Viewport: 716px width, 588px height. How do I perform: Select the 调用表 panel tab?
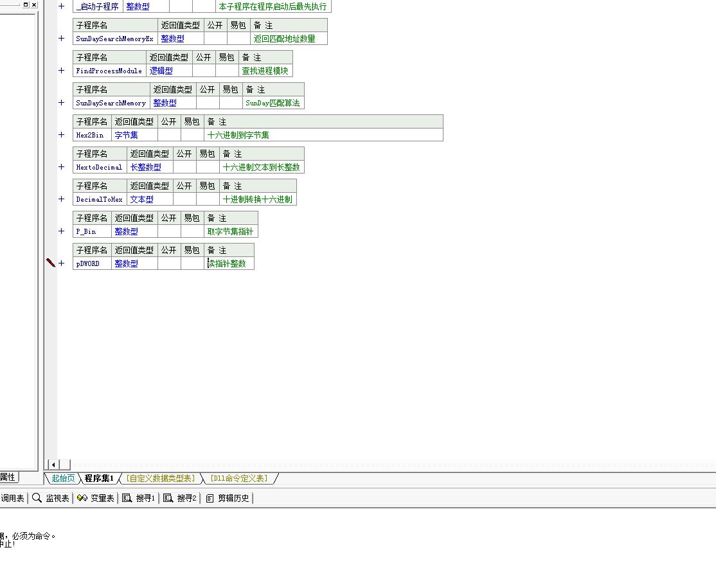coord(12,498)
